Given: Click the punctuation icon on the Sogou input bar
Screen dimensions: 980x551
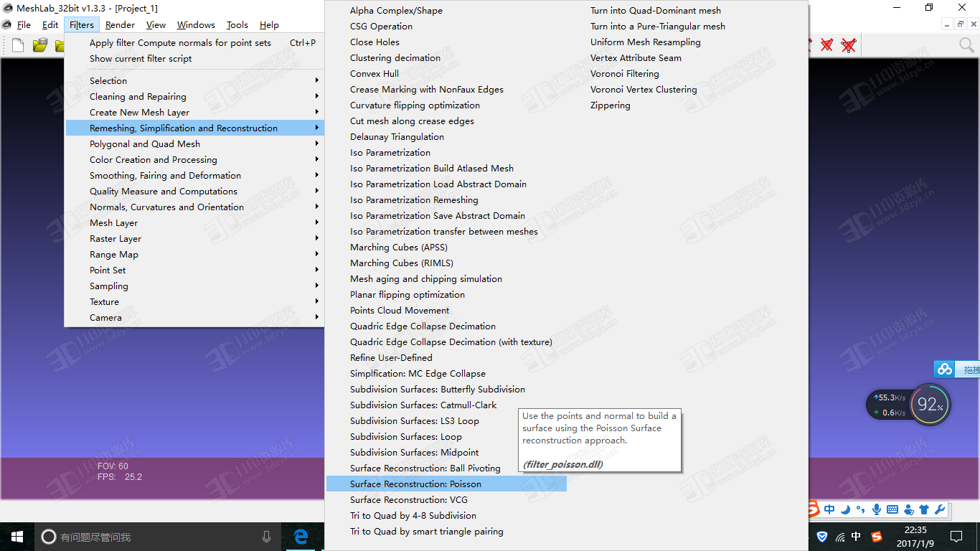Looking at the screenshot, I should point(860,510).
